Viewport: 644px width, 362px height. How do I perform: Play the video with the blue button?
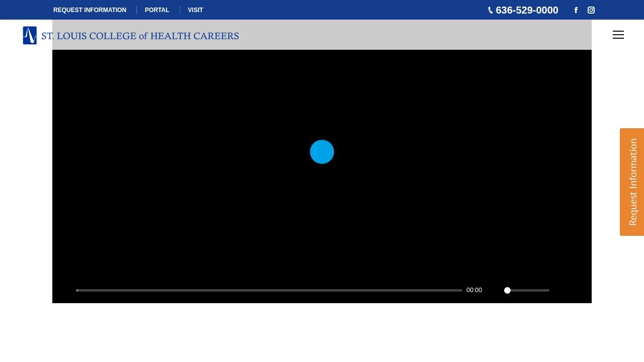point(322,152)
